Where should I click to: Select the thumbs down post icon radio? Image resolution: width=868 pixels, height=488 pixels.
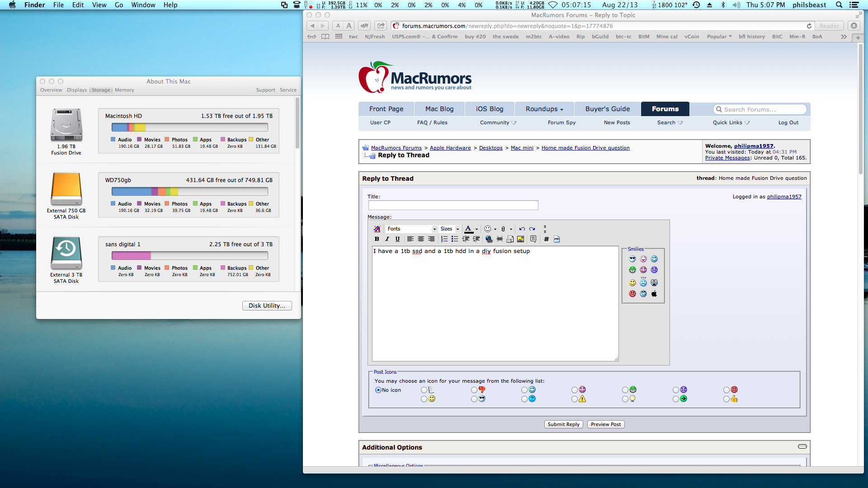coord(474,390)
